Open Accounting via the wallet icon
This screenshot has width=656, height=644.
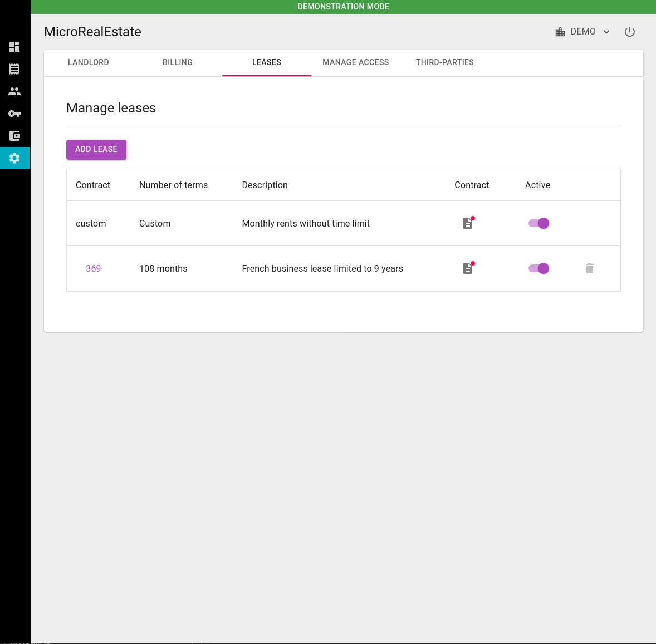click(14, 136)
